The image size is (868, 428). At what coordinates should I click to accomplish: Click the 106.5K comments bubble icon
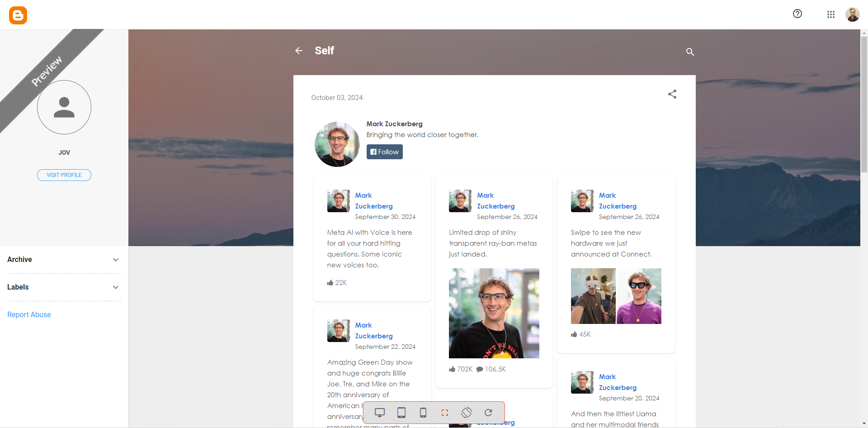[x=480, y=370]
